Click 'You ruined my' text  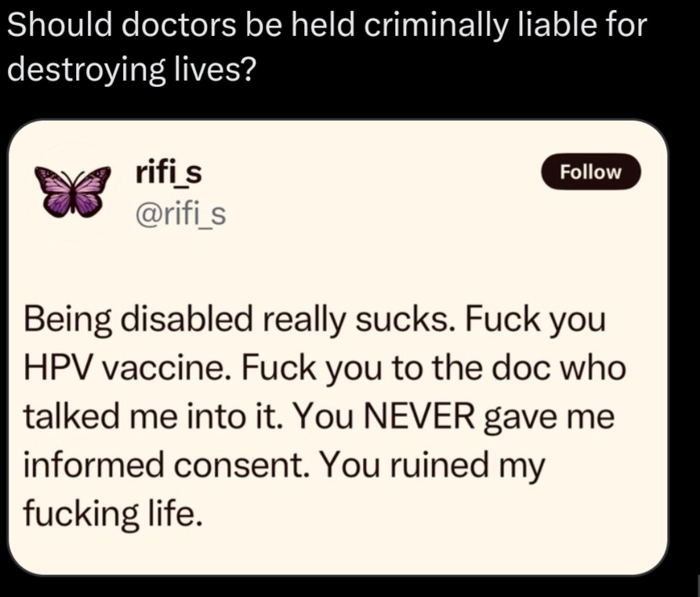[x=433, y=467]
